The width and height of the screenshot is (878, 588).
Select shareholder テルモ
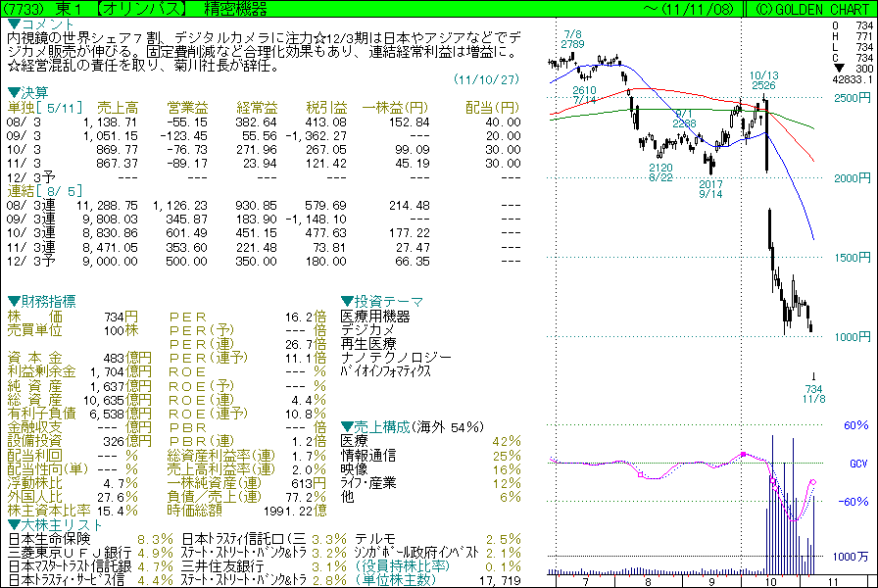375,539
